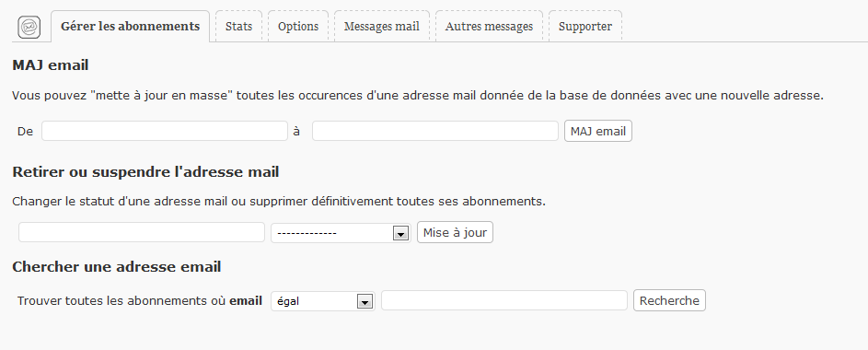This screenshot has height=350, width=868.
Task: Focus the 'De' source email field
Action: (x=165, y=131)
